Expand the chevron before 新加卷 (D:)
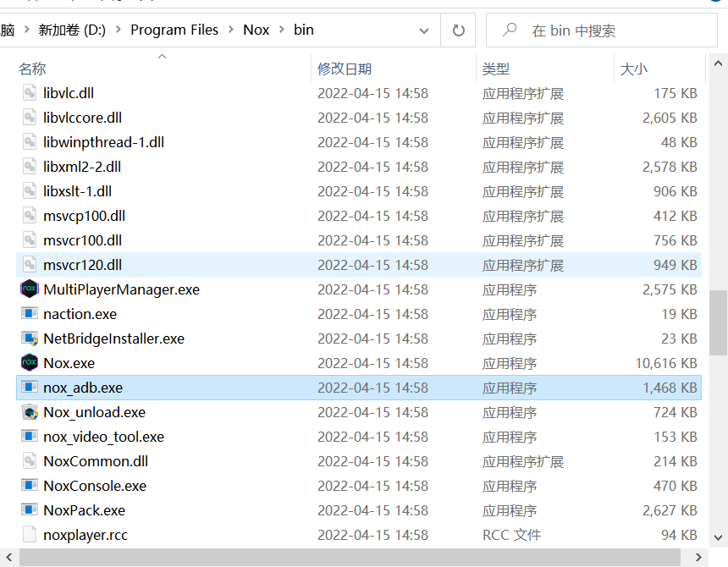728x567 pixels. (x=26, y=30)
